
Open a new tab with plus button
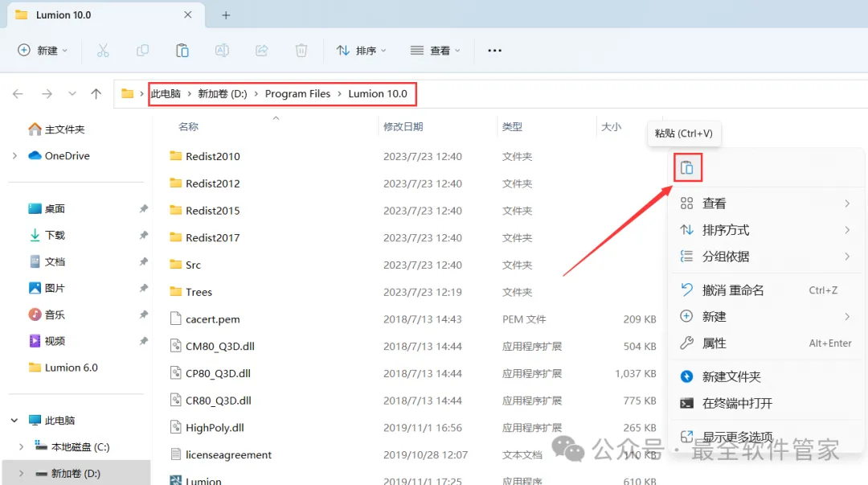coord(226,15)
